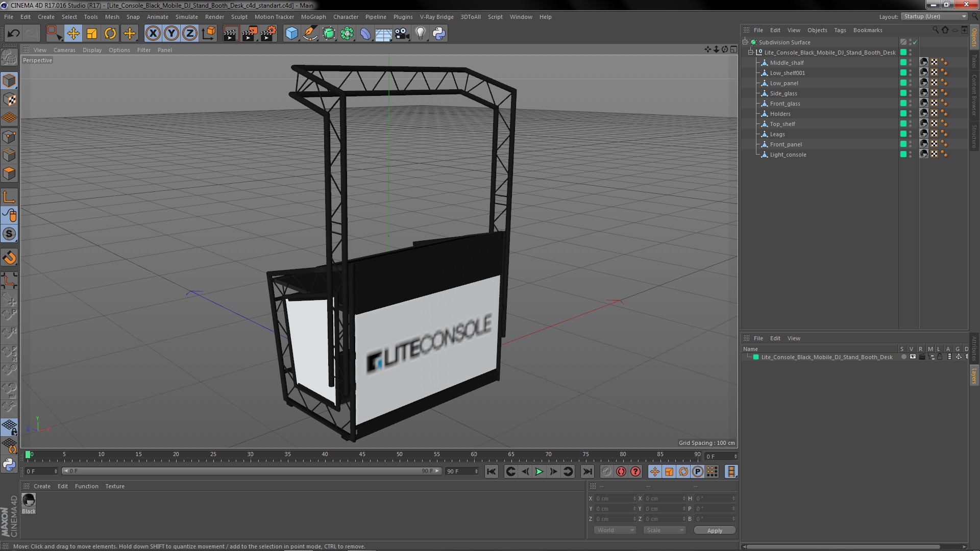Open the V-Ray Bridge menu
Image resolution: width=980 pixels, height=551 pixels.
[436, 17]
